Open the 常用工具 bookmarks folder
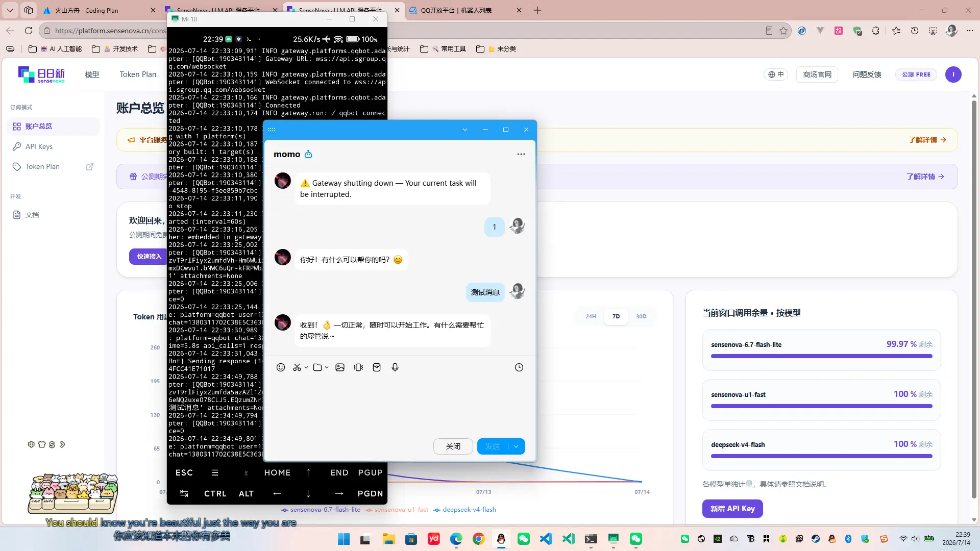This screenshot has width=980, height=551. tap(444, 49)
